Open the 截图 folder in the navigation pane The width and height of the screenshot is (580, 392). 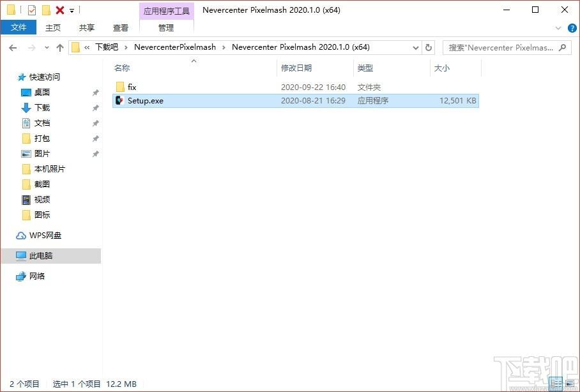point(42,184)
